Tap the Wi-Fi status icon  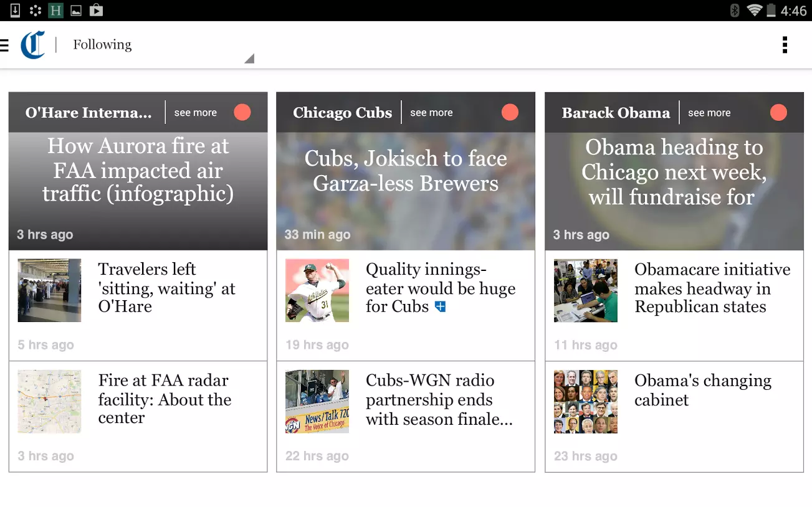[755, 11]
